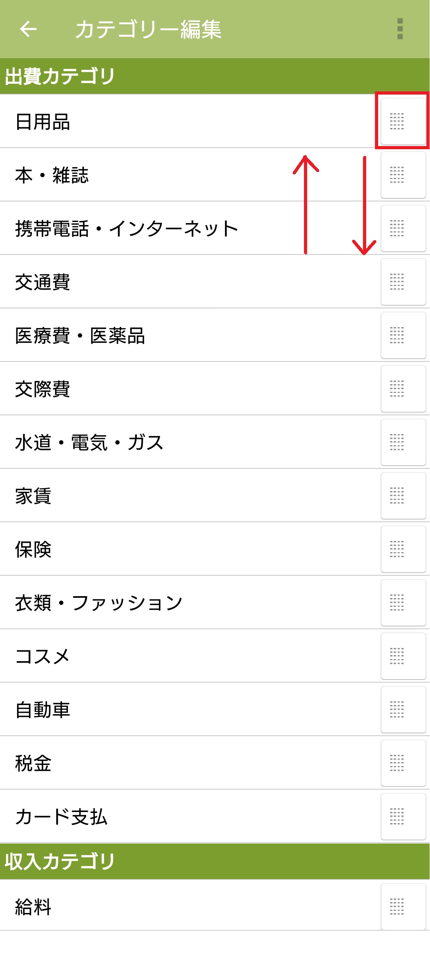Tap the 収入カテゴリ section header
This screenshot has width=430, height=980.
tap(60, 861)
